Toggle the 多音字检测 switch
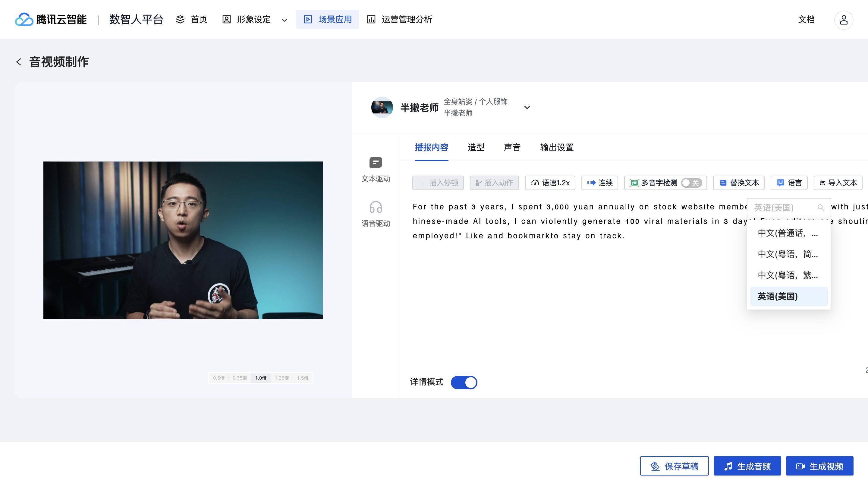The image size is (868, 490). pos(691,183)
